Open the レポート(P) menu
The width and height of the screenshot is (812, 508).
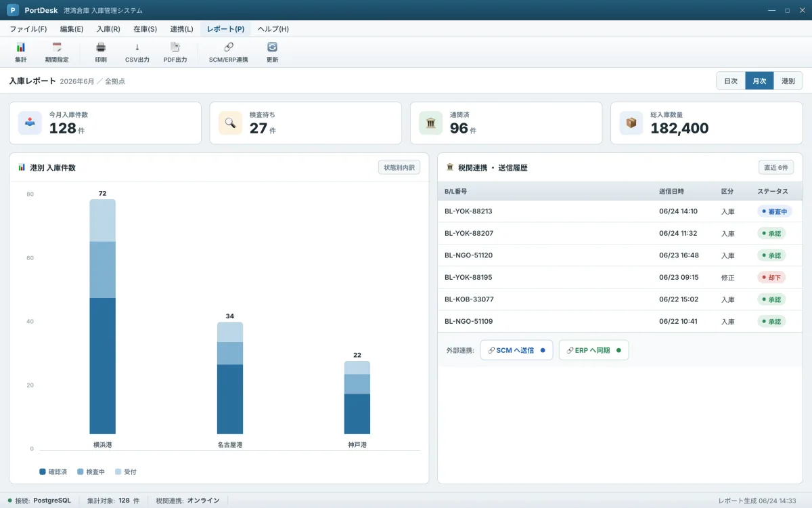coord(225,29)
